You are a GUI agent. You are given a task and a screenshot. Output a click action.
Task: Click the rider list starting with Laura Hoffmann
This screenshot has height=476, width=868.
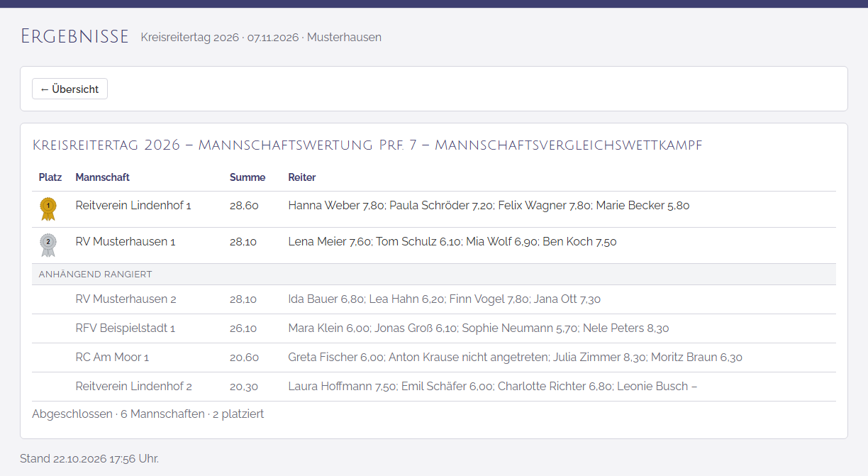click(493, 387)
